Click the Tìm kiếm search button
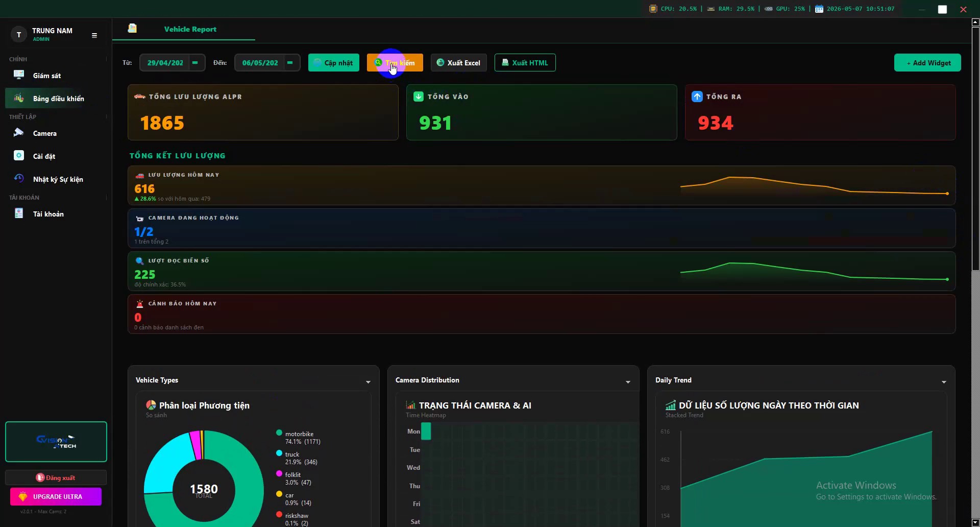Image resolution: width=980 pixels, height=527 pixels. click(x=395, y=63)
